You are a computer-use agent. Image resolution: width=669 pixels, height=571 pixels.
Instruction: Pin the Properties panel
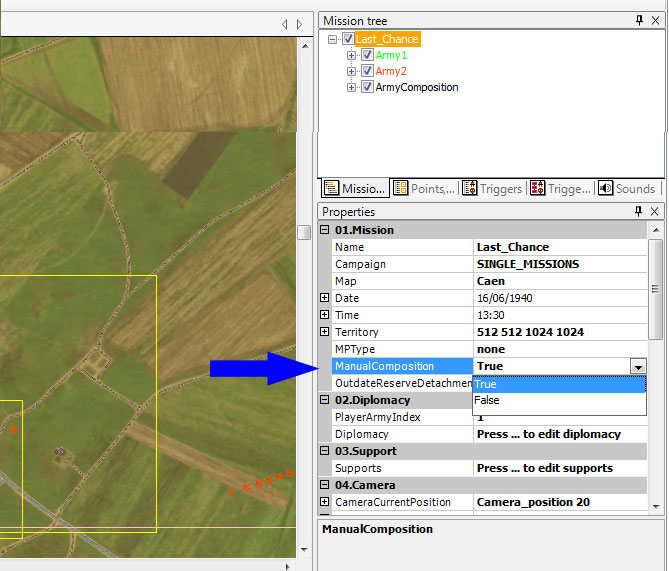639,211
